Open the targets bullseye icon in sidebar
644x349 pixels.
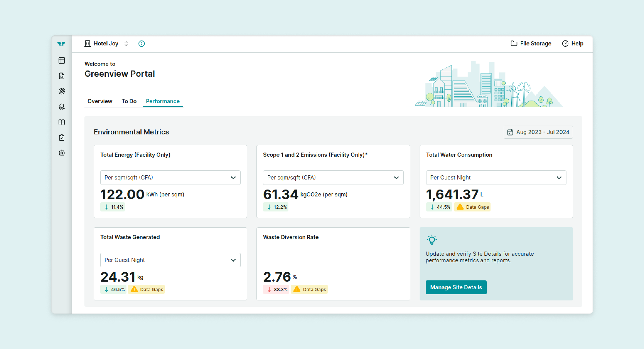click(x=62, y=91)
